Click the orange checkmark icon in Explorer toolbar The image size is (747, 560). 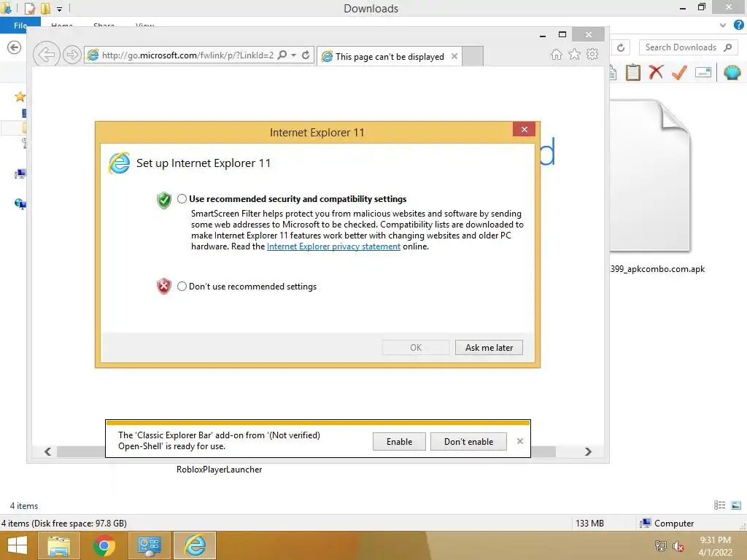[679, 72]
